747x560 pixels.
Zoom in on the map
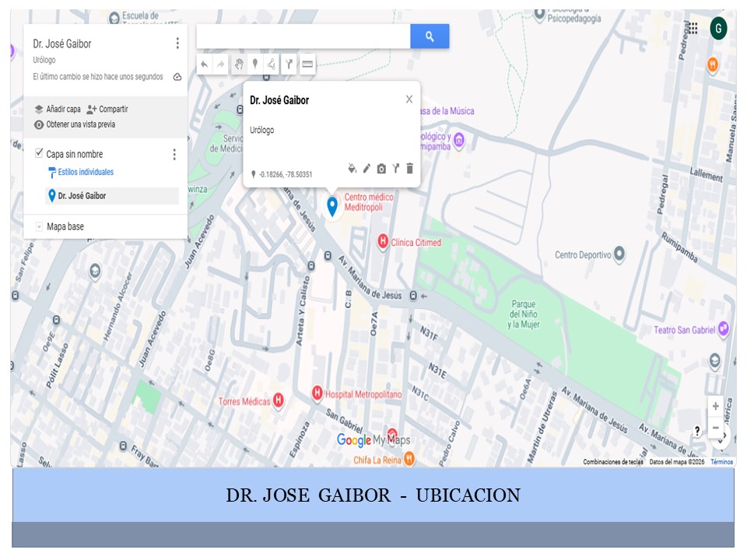point(716,406)
